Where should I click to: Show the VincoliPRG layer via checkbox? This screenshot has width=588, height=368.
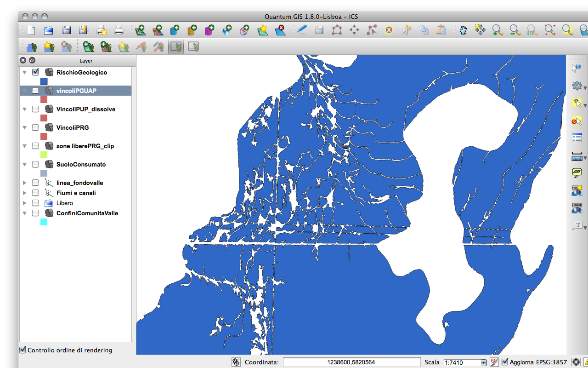(x=35, y=127)
